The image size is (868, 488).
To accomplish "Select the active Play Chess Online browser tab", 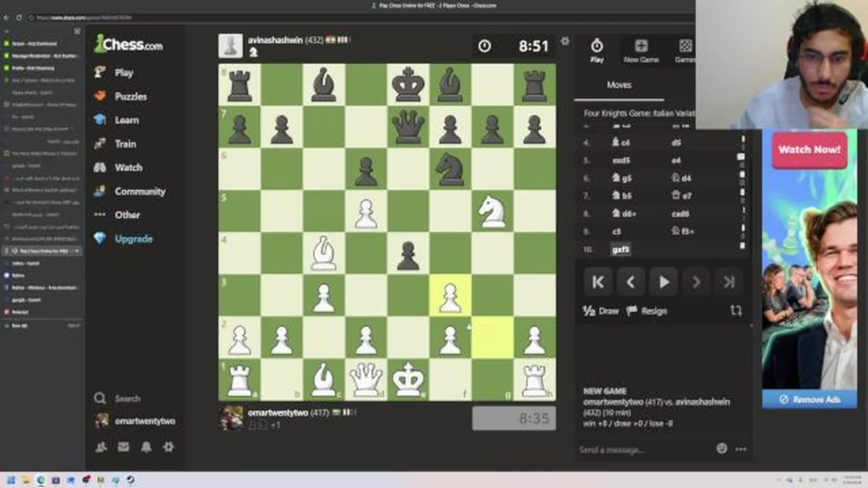I will [x=41, y=251].
